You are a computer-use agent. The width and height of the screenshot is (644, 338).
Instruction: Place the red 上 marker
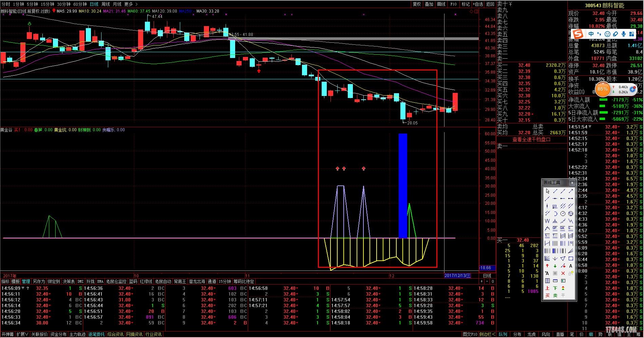[547, 288]
